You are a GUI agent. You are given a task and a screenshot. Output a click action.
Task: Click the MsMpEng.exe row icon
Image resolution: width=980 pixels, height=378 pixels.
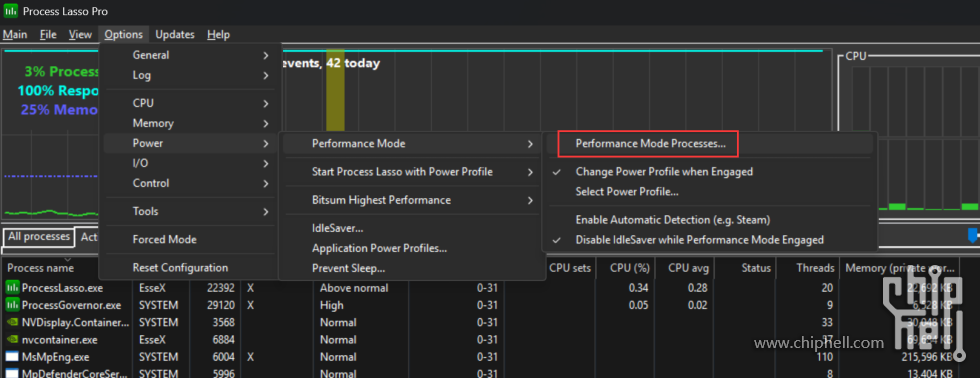tap(12, 357)
